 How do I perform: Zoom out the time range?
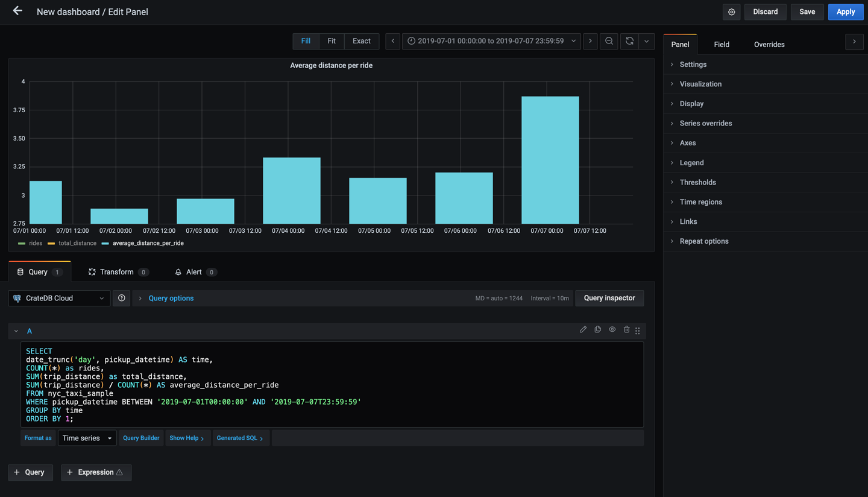tap(609, 41)
